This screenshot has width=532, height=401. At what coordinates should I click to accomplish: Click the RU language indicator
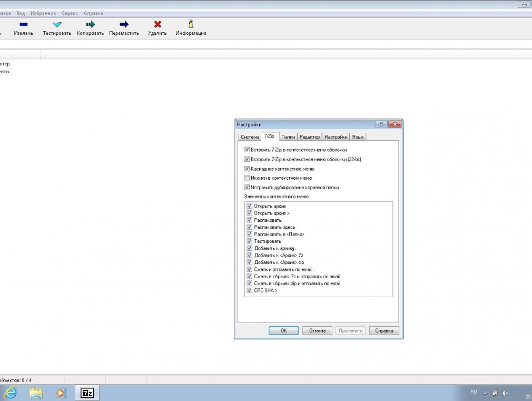[x=474, y=392]
